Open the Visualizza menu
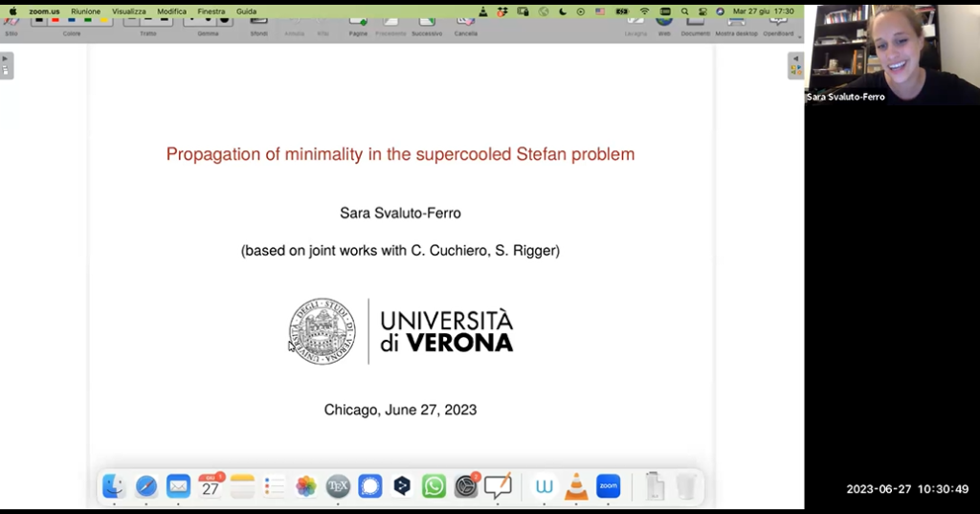Viewport: 980px width, 514px height. [x=129, y=11]
